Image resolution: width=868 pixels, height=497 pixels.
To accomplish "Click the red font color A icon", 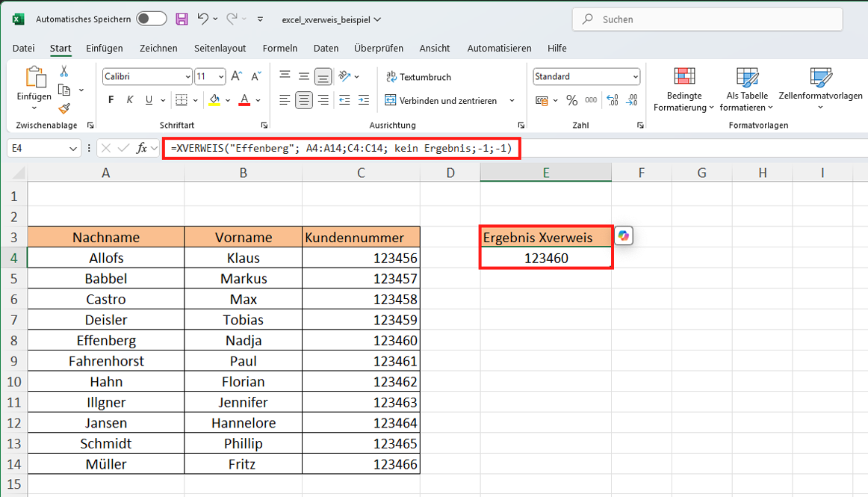I will pyautogui.click(x=244, y=99).
